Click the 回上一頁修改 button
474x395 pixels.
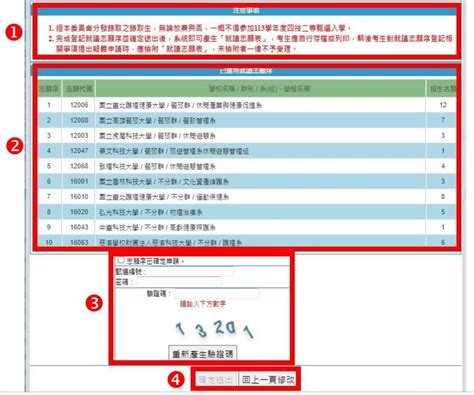pos(268,379)
